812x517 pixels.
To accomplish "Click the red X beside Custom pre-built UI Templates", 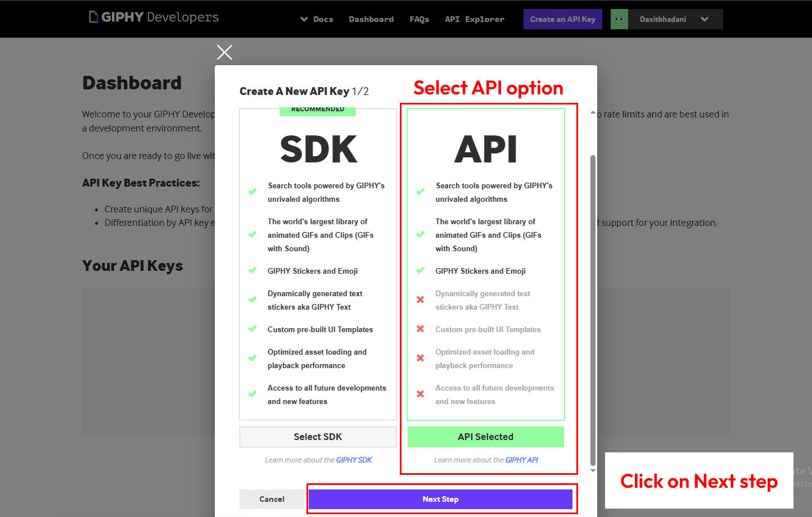I will click(x=420, y=329).
